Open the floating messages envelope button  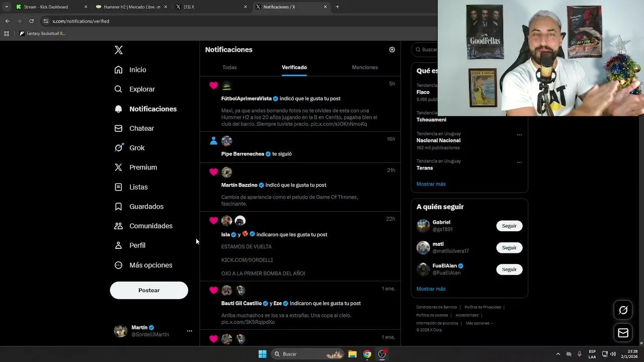pyautogui.click(x=623, y=333)
